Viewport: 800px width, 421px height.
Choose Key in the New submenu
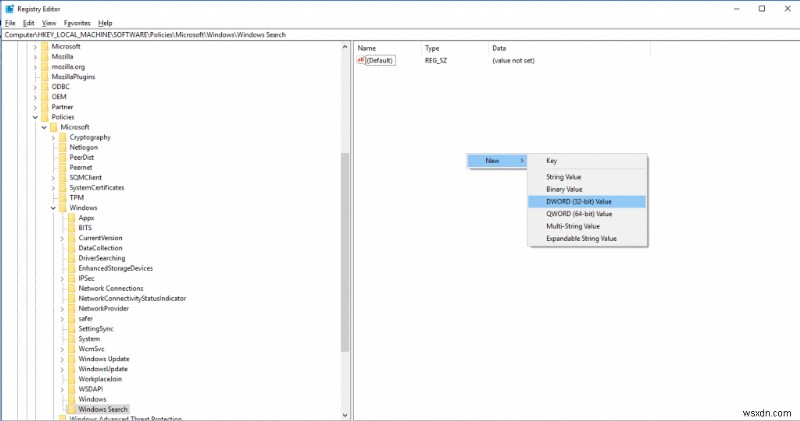[x=587, y=161]
